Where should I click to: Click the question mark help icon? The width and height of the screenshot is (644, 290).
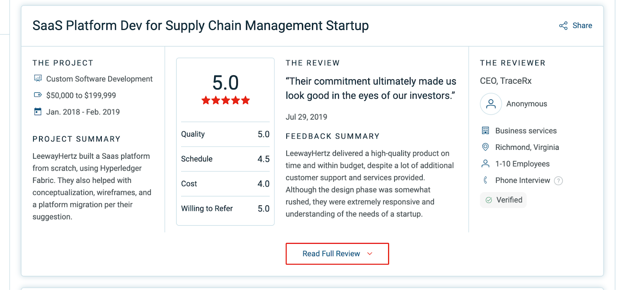[x=558, y=181]
